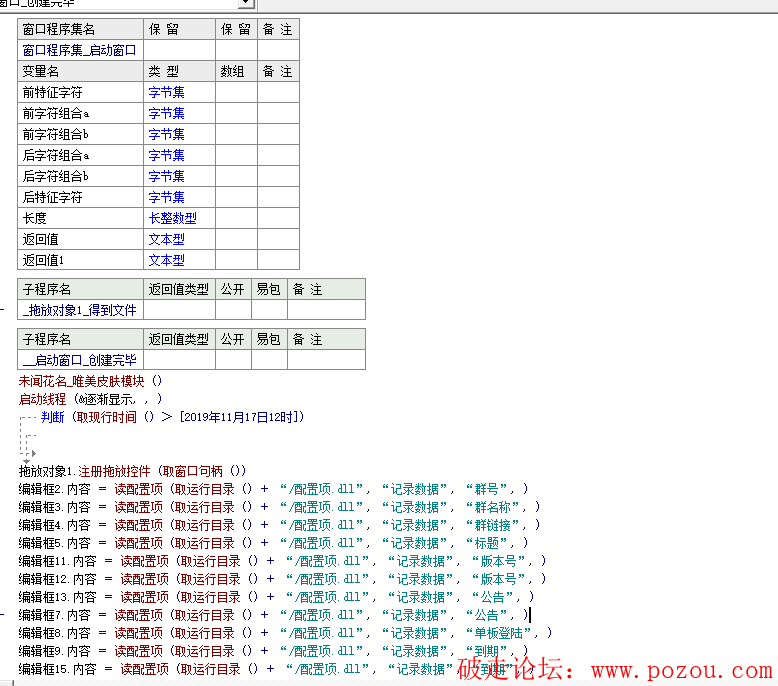
Task: Select the 返回值1 variable row
Action: [x=80, y=260]
